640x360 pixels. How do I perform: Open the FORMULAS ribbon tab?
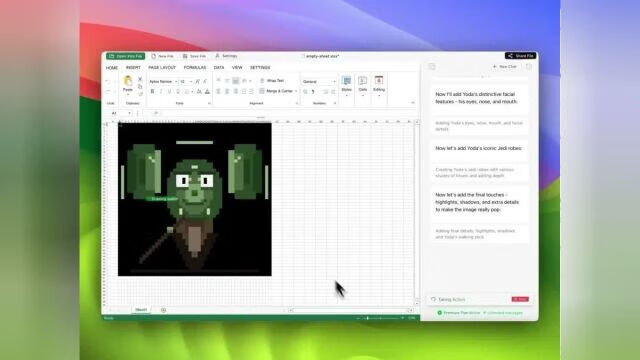[195, 68]
